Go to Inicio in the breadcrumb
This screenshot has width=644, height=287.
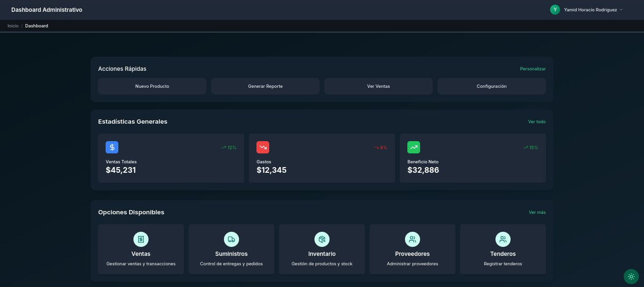tap(13, 26)
